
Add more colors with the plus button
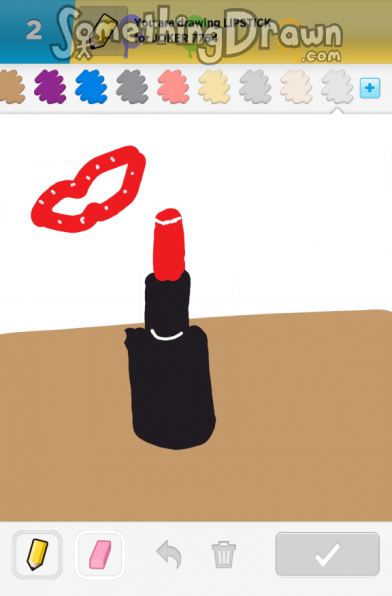tap(370, 88)
